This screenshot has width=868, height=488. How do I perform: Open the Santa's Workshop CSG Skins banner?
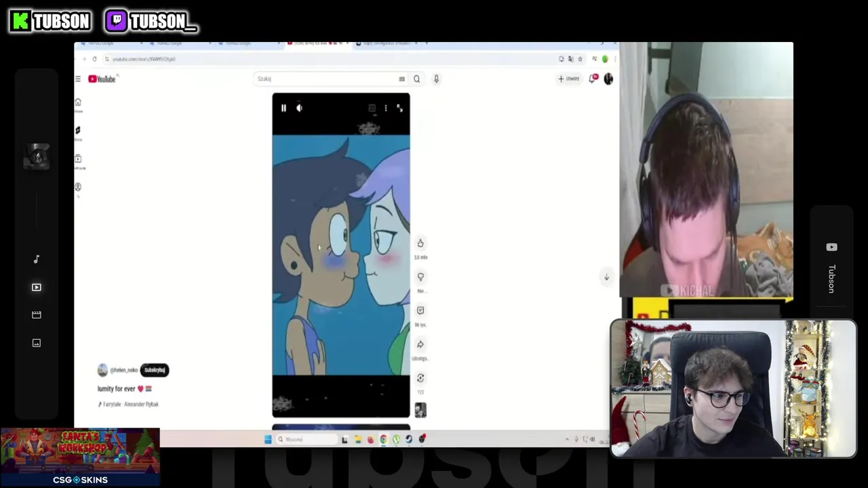tap(80, 457)
